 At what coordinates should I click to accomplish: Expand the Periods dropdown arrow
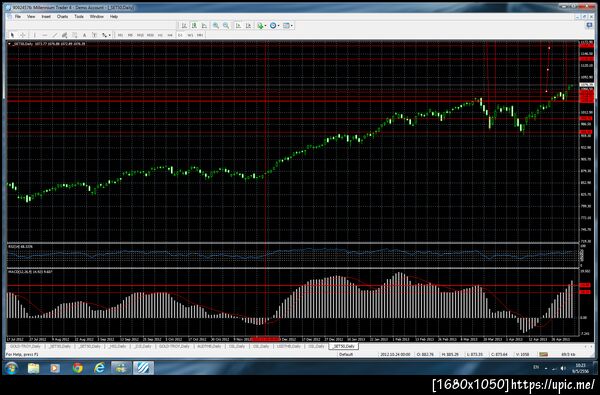[x=279, y=26]
